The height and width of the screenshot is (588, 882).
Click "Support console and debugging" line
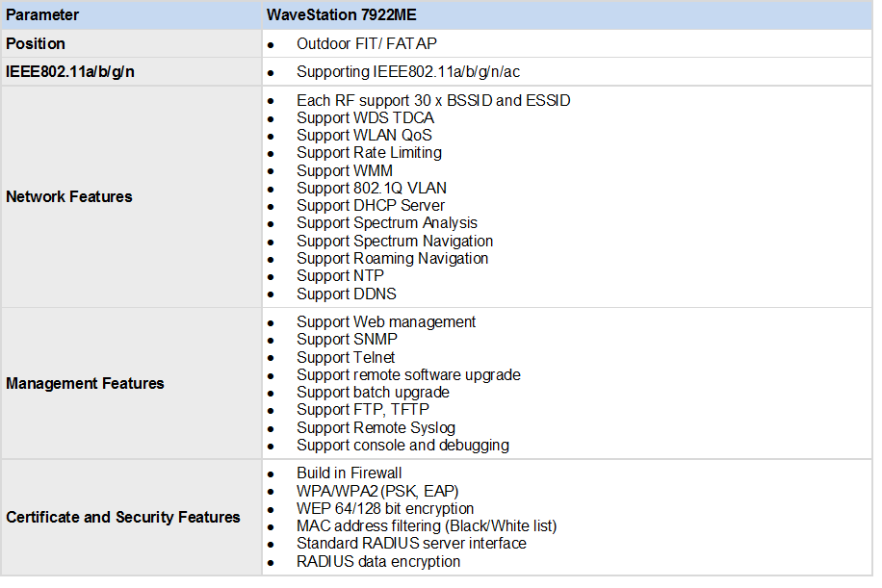tap(403, 446)
